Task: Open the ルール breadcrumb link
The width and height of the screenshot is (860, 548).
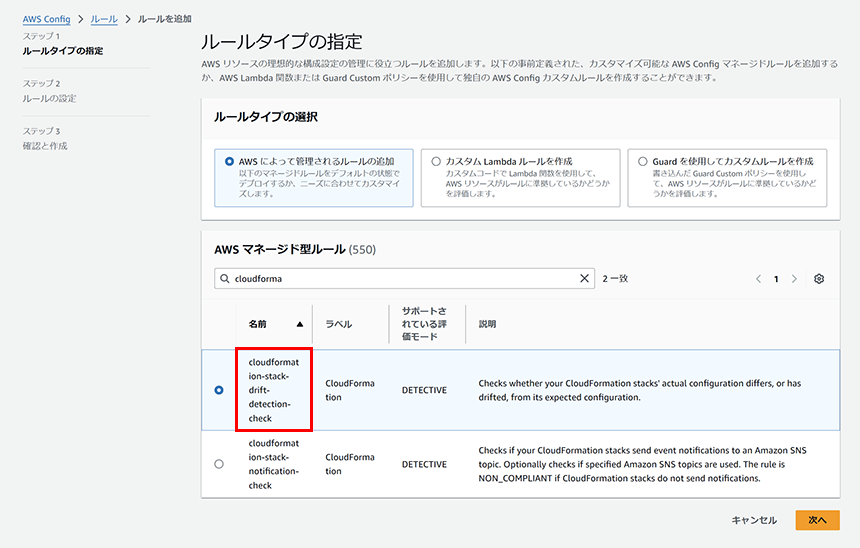Action: click(104, 19)
